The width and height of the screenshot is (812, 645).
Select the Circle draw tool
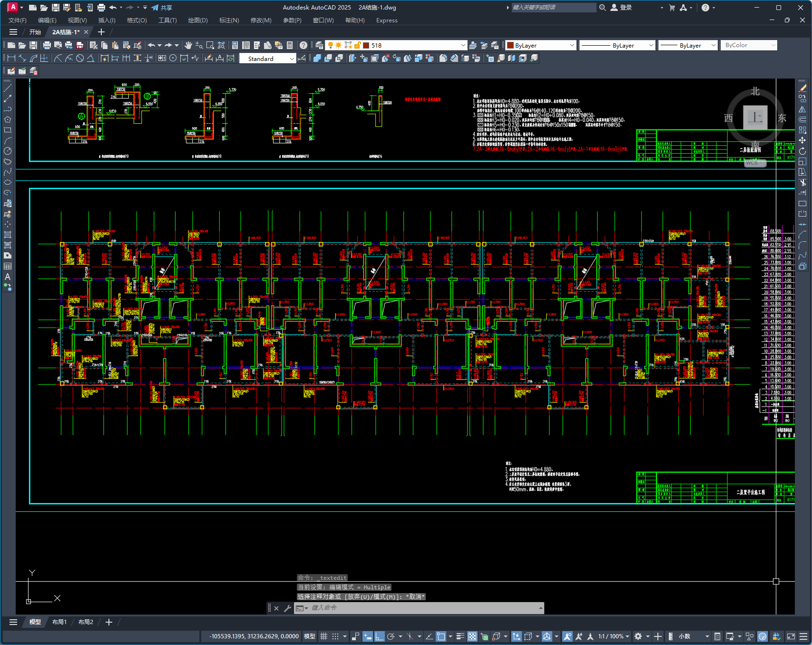click(8, 151)
